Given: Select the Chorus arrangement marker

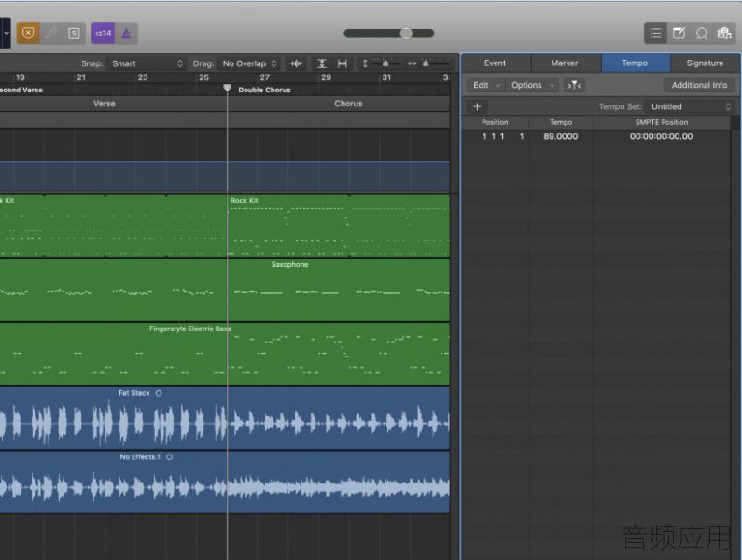Looking at the screenshot, I should pos(348,104).
